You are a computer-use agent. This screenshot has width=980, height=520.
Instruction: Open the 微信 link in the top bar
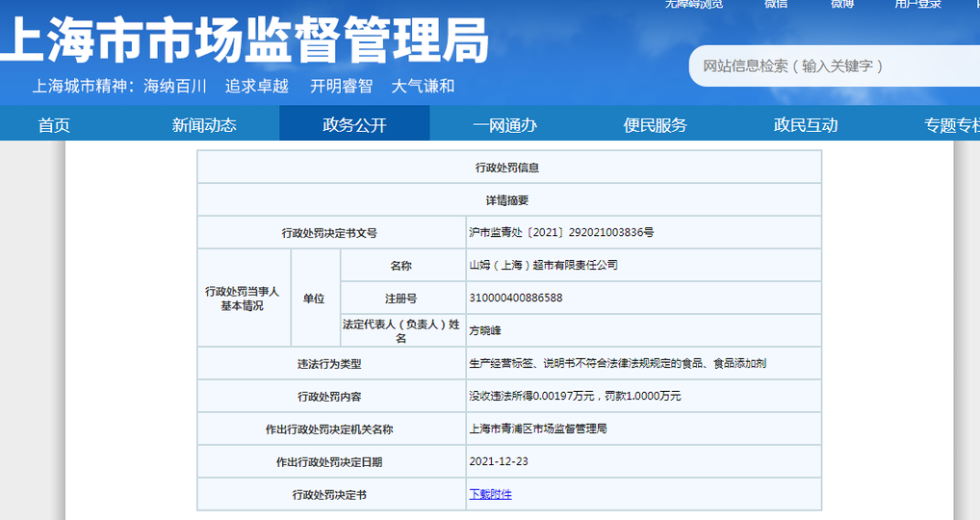[x=776, y=4]
